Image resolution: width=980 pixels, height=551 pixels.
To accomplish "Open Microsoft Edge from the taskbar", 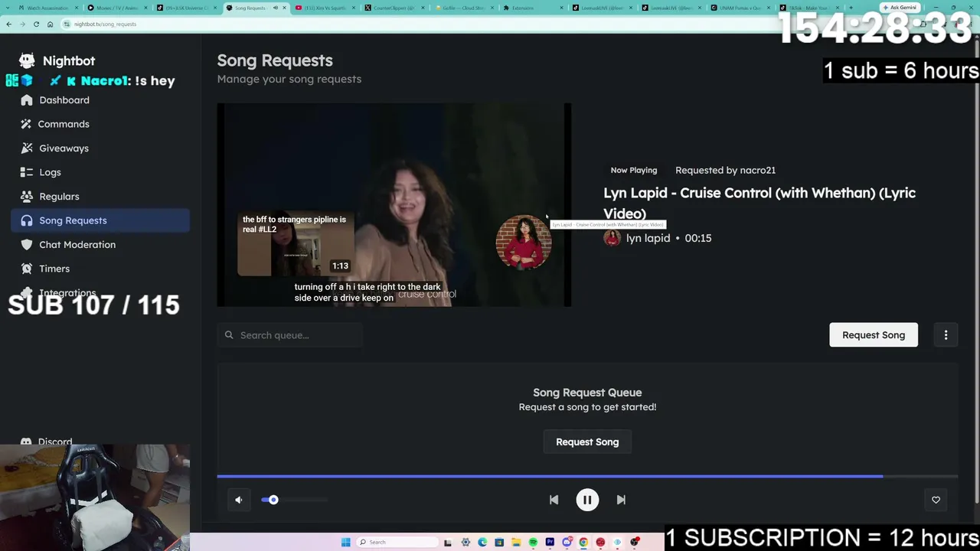I will coord(482,542).
